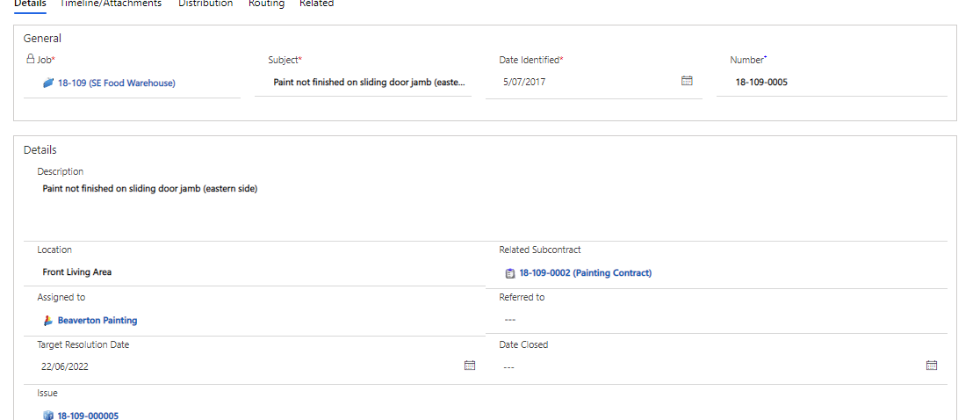Open the 18-109-0002 (Painting Contract) link
Screen dimensions: 980x420
585,273
